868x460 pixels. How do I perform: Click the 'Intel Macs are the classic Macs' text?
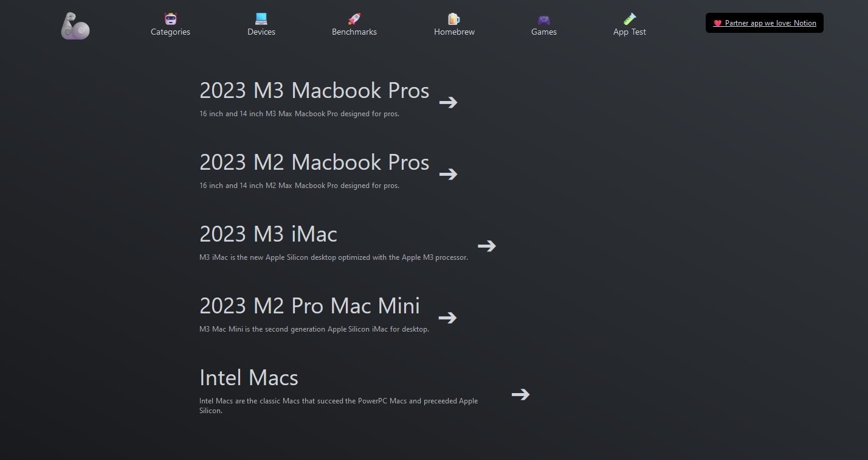pos(339,406)
